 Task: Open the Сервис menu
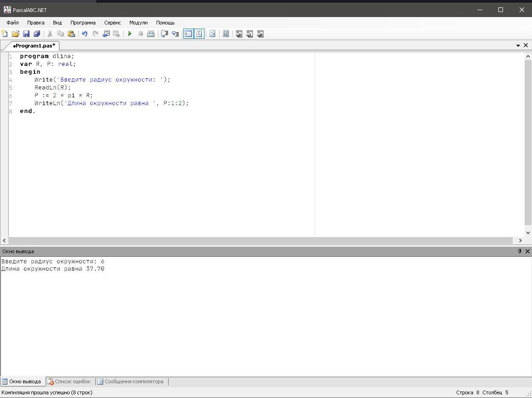click(x=112, y=23)
